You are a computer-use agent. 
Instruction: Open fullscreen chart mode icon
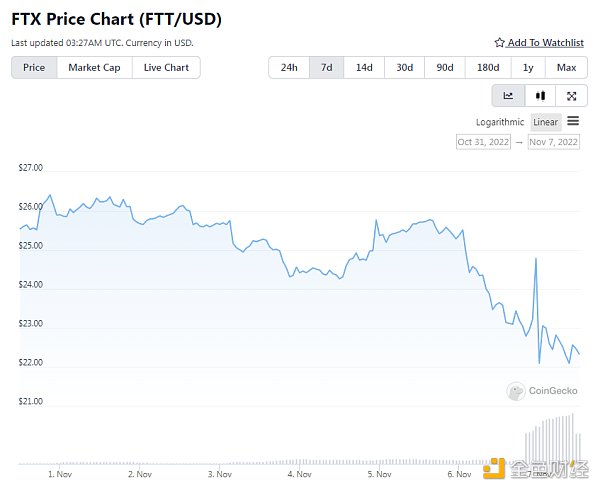point(571,96)
